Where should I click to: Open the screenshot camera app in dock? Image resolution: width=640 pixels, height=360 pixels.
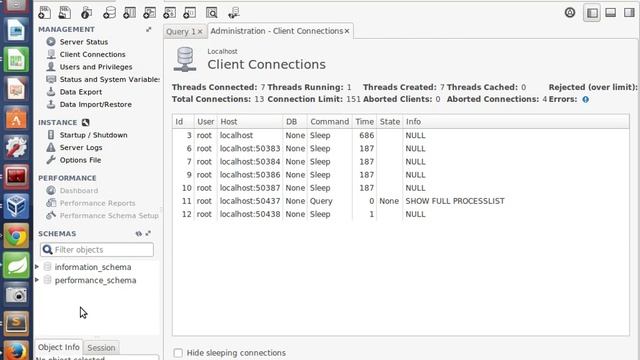click(x=16, y=294)
